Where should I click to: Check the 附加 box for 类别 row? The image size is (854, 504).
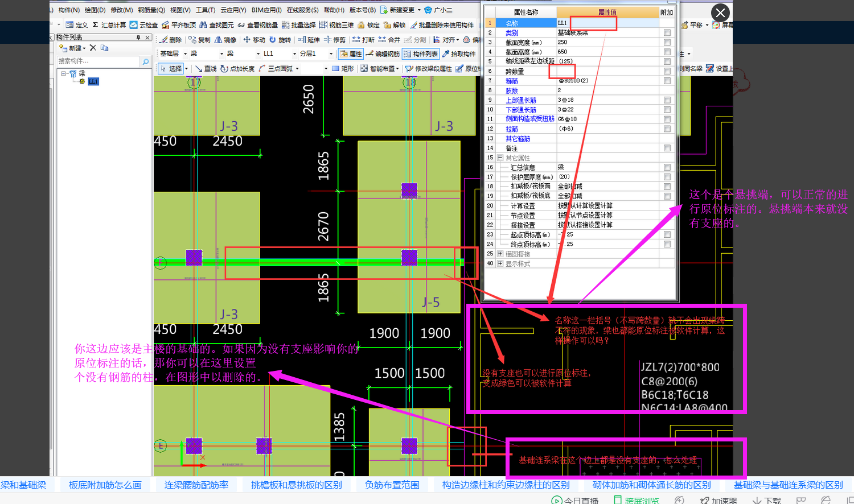pos(667,33)
